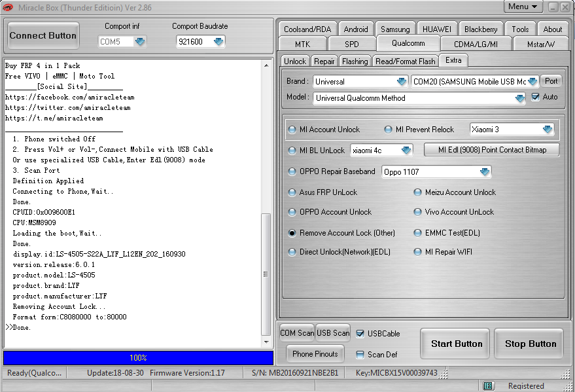Open the Tools tab
The image size is (575, 392).
tap(520, 29)
